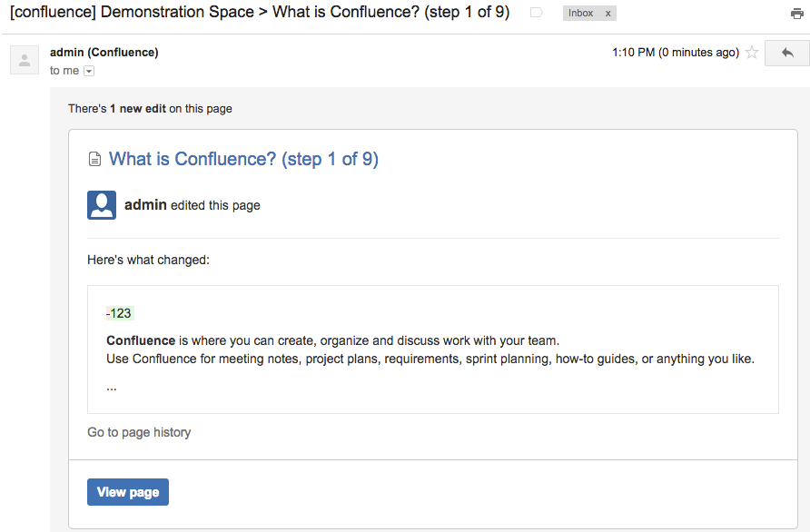
Task: Click the blue admin avatar in the email body
Action: pos(102,205)
